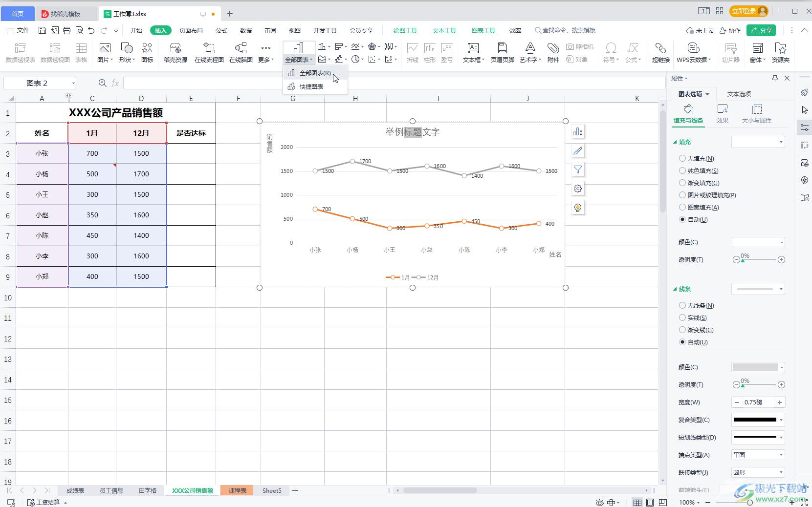The width and height of the screenshot is (812, 507).
Task: Click the 宽度(W) plus stepper button
Action: click(779, 402)
